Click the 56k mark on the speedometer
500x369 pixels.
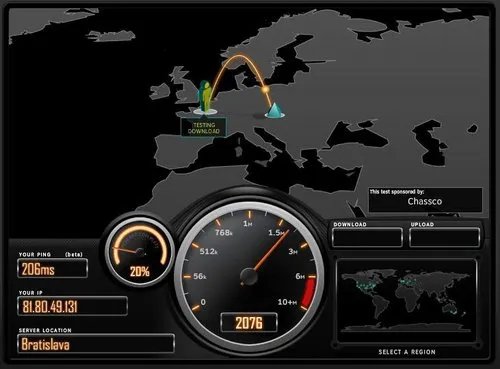click(x=200, y=276)
